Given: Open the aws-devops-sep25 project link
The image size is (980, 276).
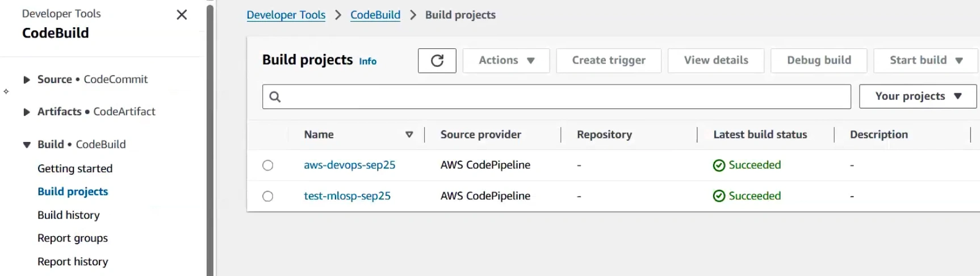Looking at the screenshot, I should click(x=350, y=165).
